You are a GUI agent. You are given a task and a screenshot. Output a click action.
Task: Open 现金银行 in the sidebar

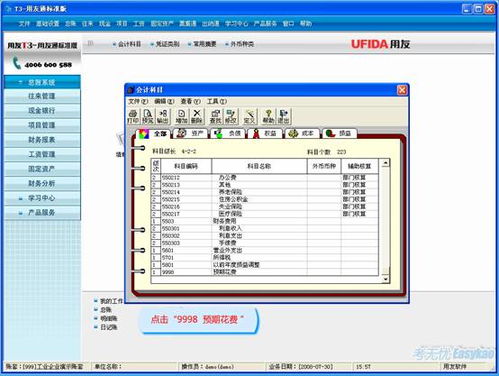click(x=42, y=111)
